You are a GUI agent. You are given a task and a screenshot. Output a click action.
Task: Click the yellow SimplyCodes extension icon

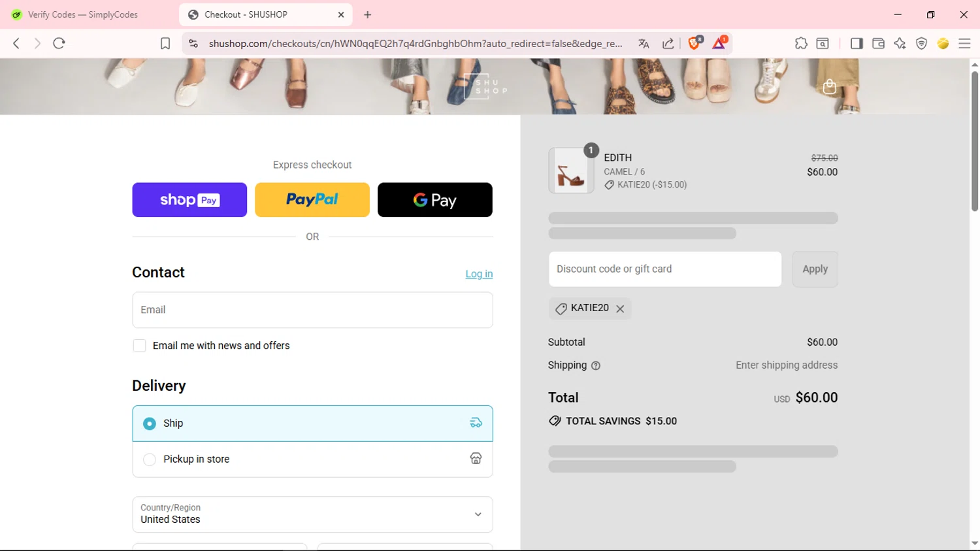coord(943,43)
